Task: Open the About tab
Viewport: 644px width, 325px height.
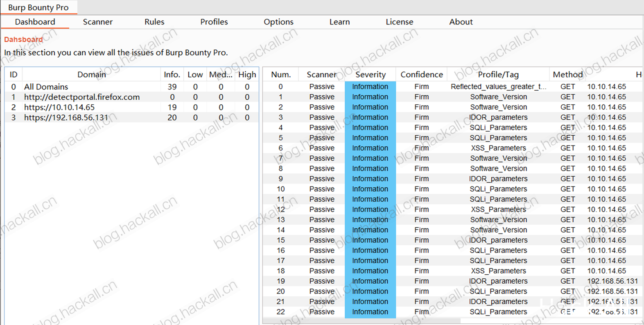Action: (461, 22)
